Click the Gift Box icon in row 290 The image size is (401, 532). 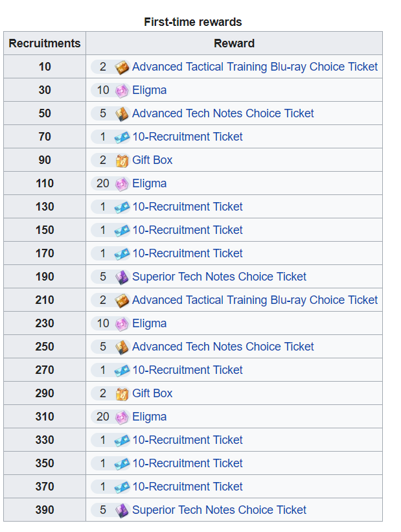click(122, 393)
